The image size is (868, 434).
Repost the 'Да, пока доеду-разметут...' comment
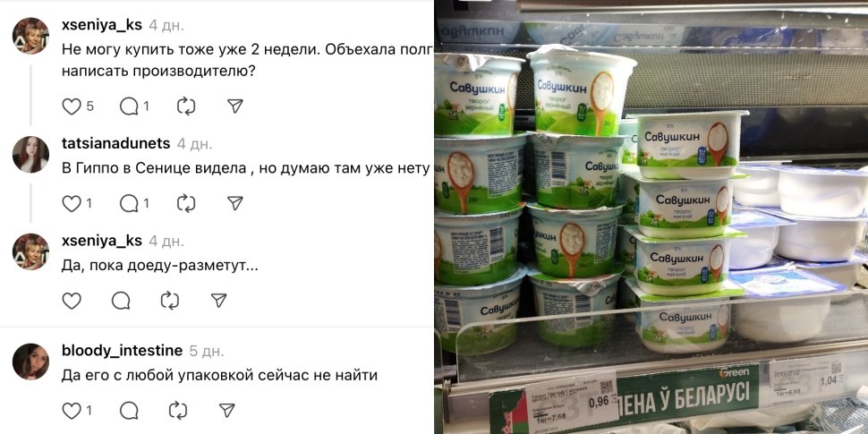170,301
